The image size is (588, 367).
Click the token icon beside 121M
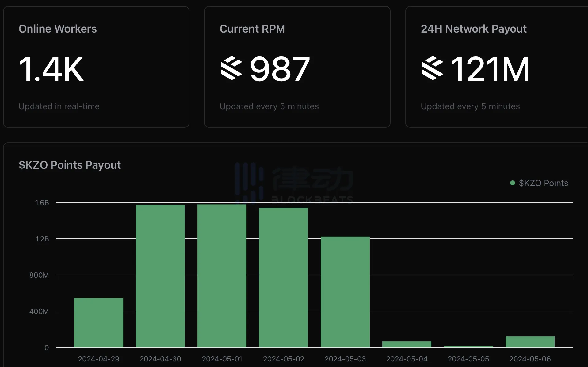[432, 68]
